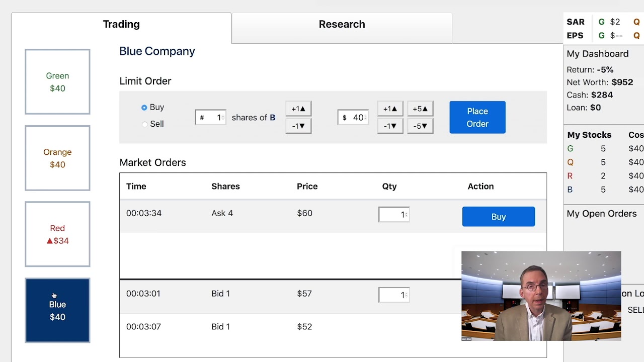
Task: Switch to the Trading tab
Action: [x=121, y=24]
